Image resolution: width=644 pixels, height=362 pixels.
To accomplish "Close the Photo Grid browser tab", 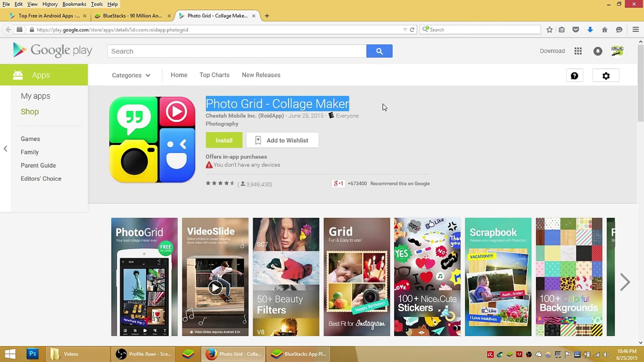I will coord(254,16).
